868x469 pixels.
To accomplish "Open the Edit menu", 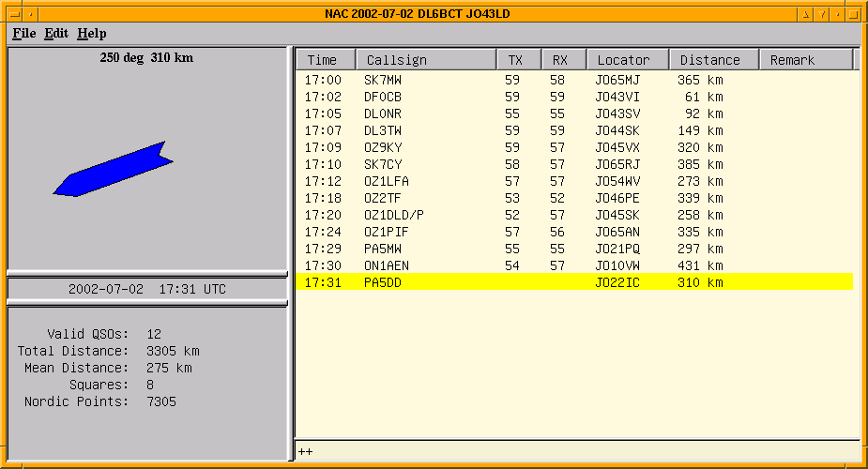I will coord(56,33).
